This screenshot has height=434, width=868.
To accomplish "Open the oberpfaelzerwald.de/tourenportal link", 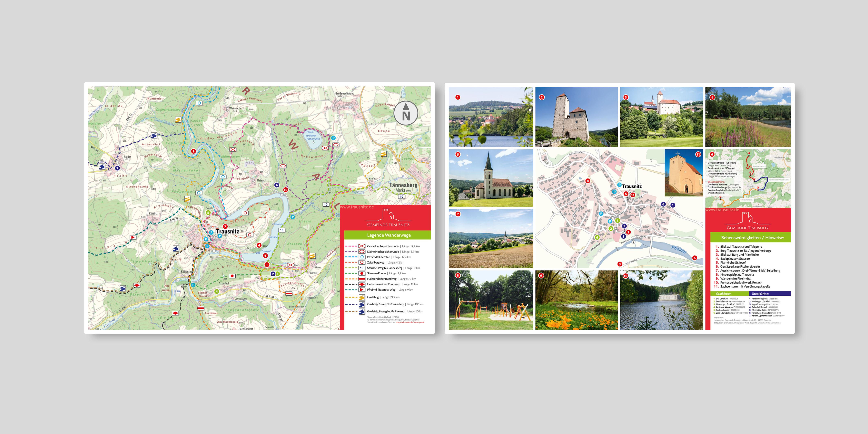I will [410, 323].
